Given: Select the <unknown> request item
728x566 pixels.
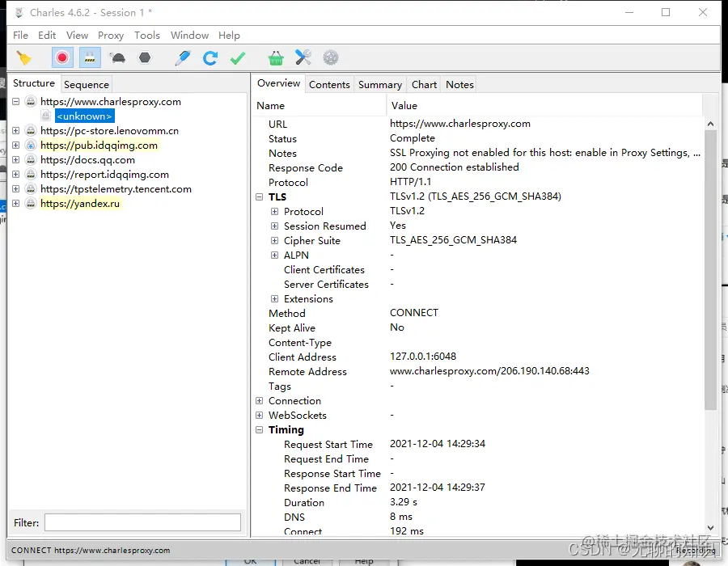Looking at the screenshot, I should (x=84, y=116).
